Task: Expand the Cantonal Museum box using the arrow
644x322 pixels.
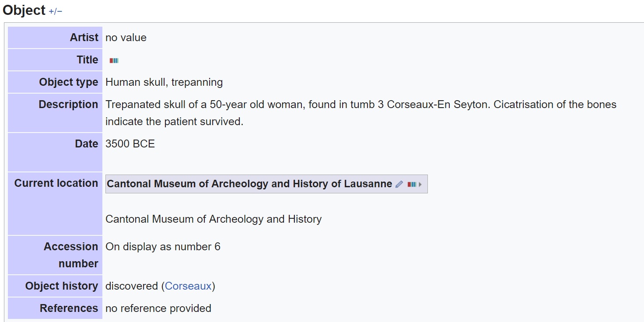Action: (420, 184)
